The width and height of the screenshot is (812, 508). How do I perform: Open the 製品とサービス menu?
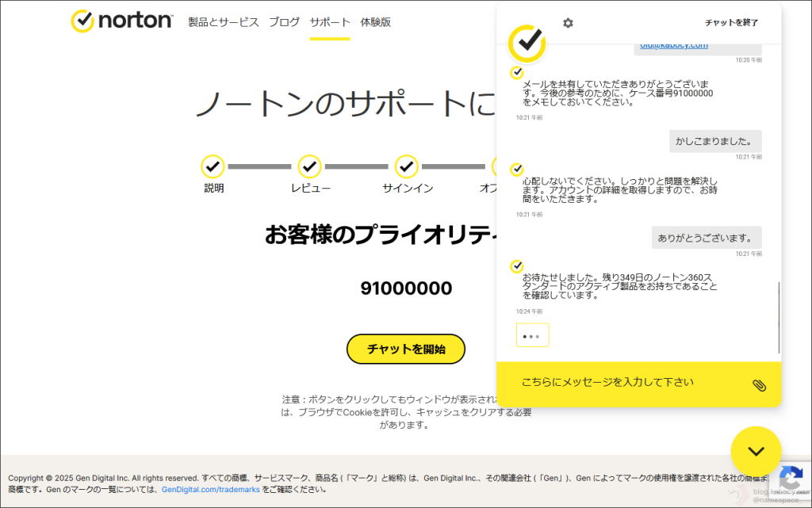(224, 22)
